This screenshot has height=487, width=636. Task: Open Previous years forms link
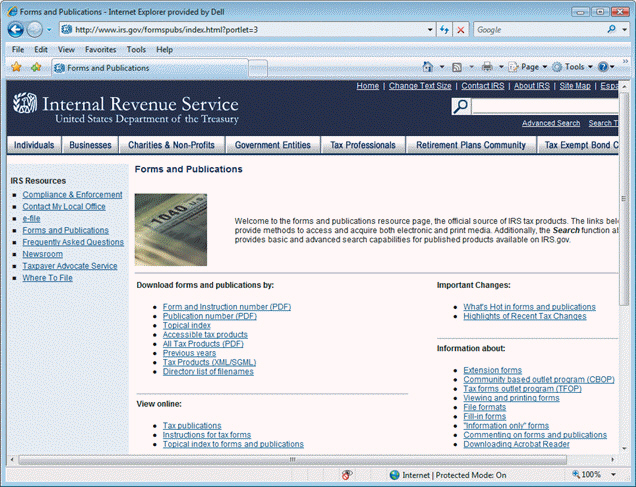(189, 353)
